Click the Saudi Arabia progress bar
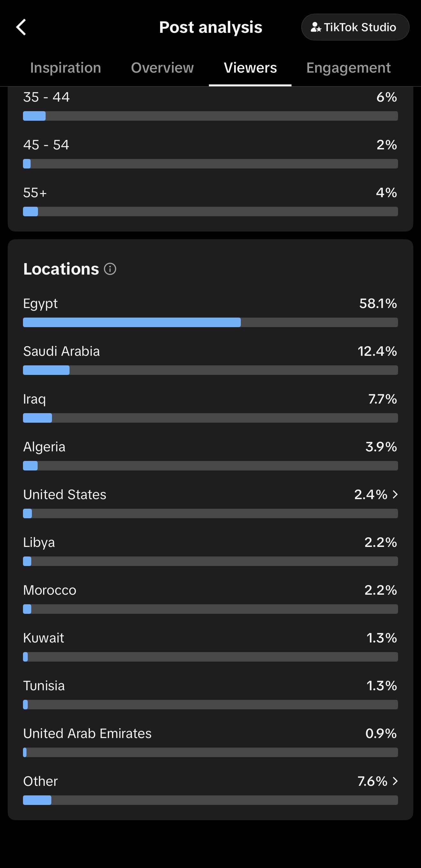 [211, 370]
